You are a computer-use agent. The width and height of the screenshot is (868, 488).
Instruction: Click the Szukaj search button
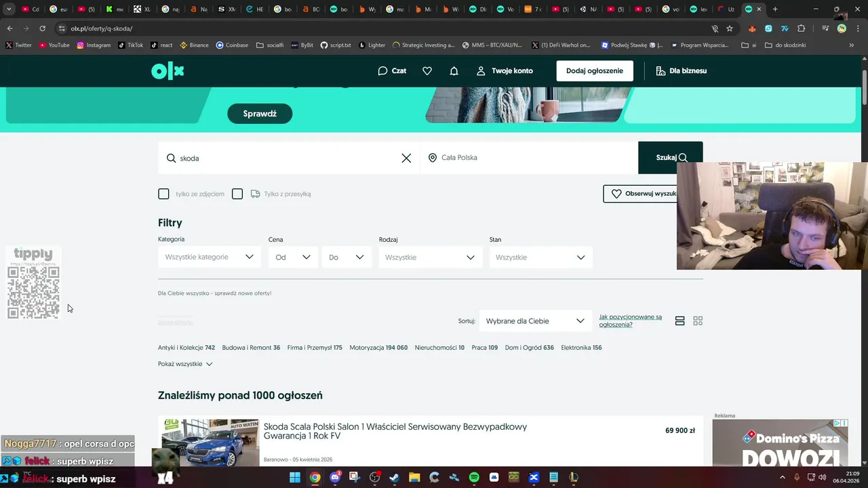(x=671, y=158)
